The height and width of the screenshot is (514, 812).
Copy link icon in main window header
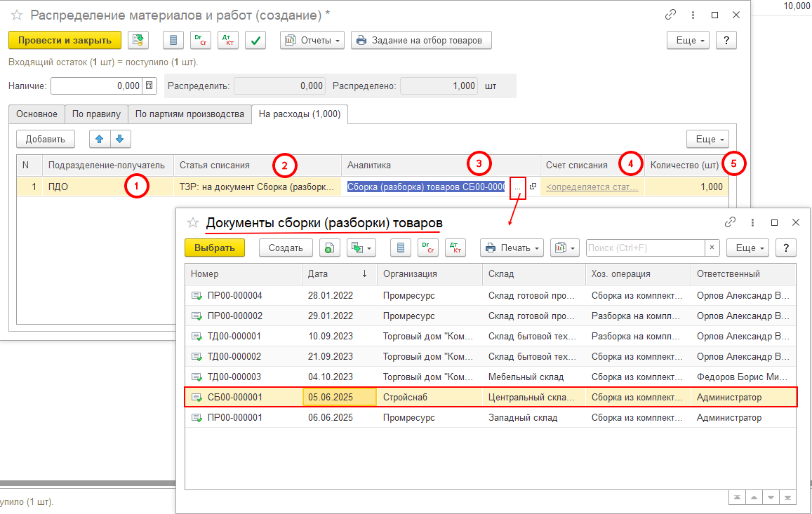coord(671,15)
